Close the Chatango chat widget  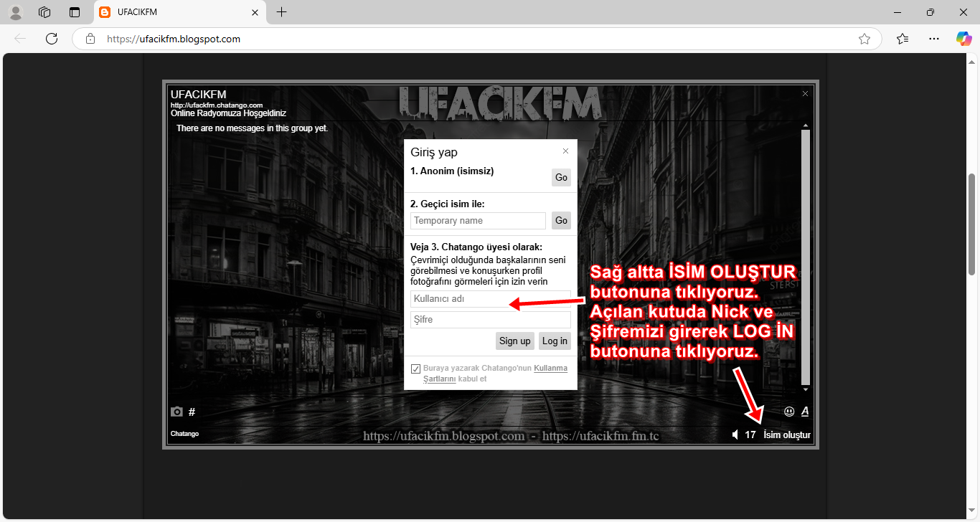(805, 93)
